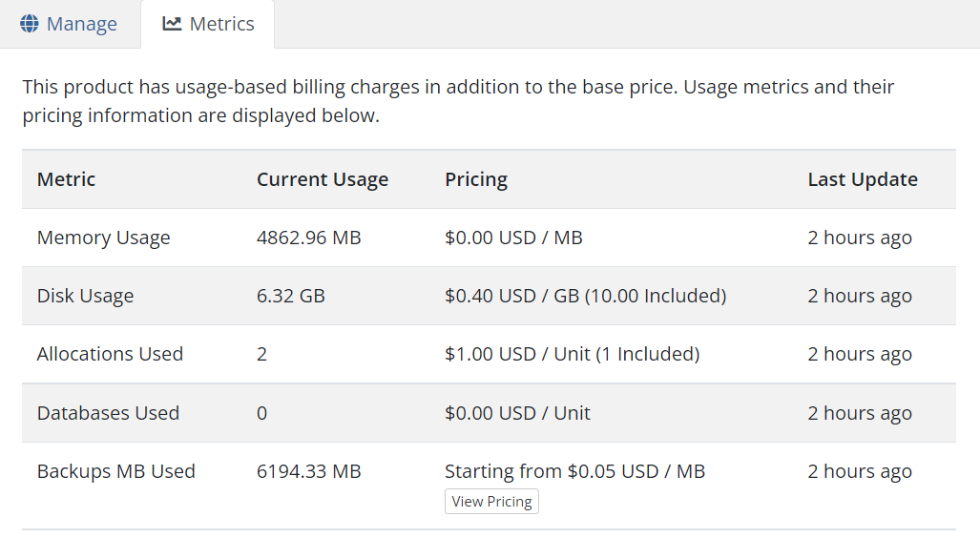
Task: Select the Memory Usage metric name
Action: point(103,238)
